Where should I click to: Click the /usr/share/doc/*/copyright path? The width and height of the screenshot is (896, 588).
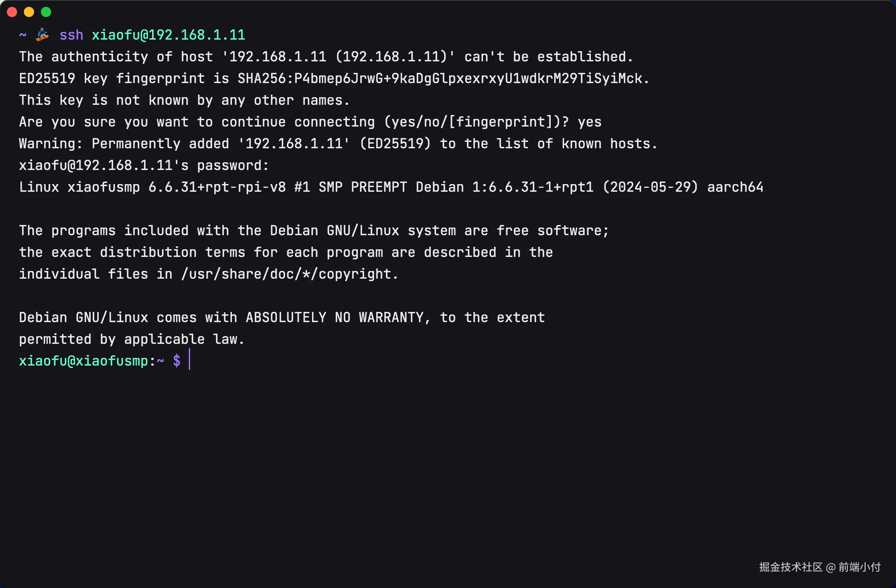290,274
